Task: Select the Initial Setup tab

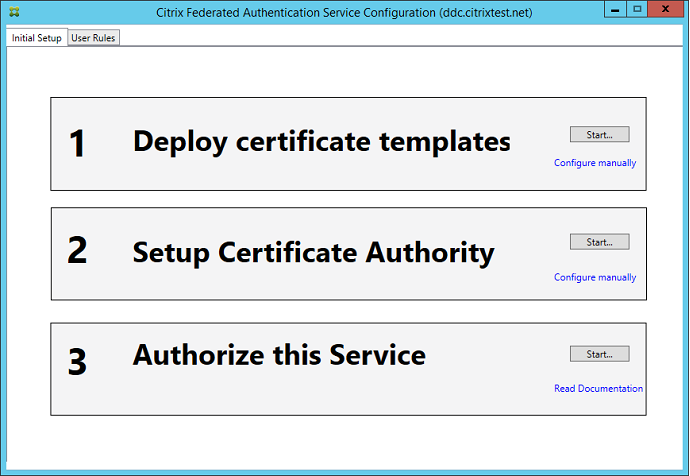Action: [x=37, y=37]
